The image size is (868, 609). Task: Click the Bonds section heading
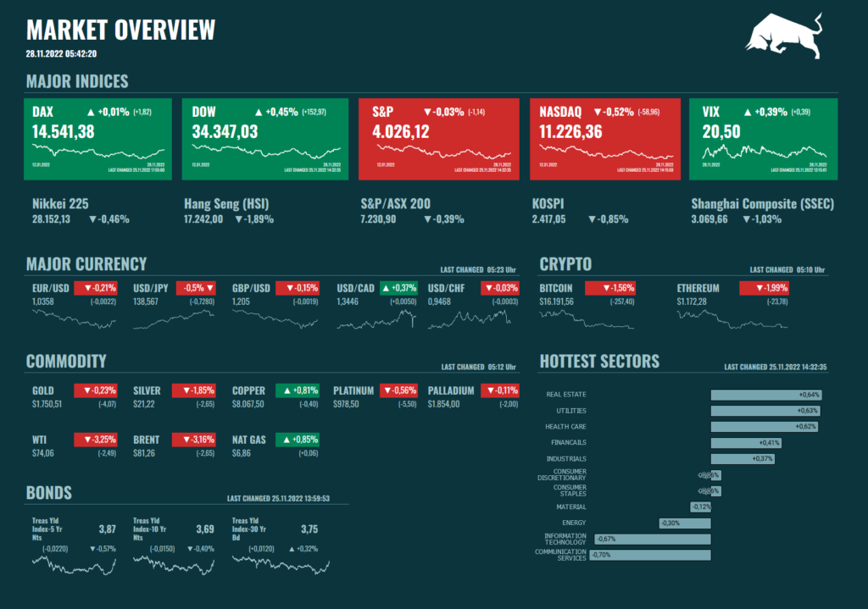tap(49, 493)
